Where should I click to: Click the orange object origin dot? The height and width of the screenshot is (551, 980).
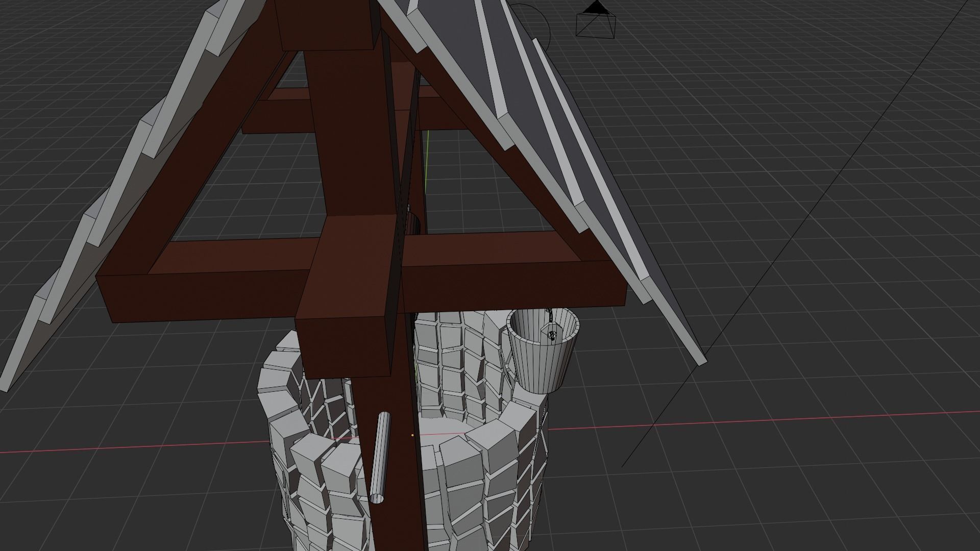(x=412, y=435)
